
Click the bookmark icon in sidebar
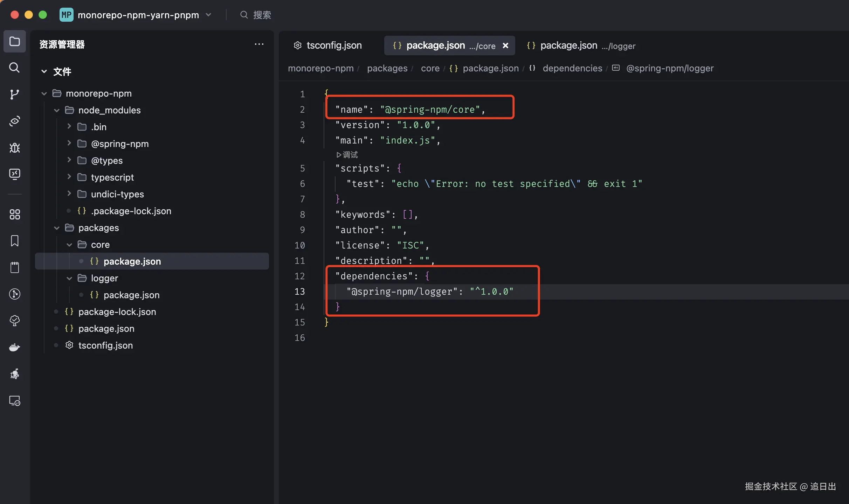(14, 241)
